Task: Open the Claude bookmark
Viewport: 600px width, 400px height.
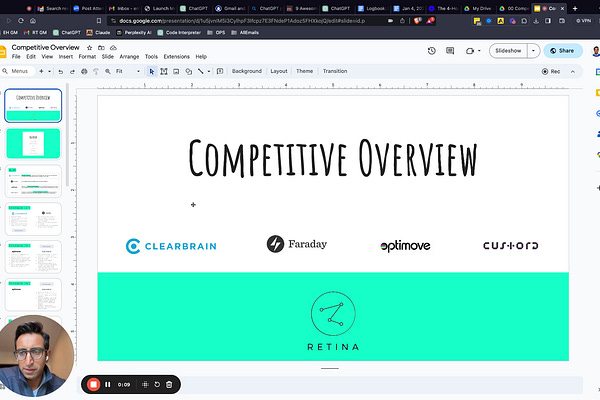Action: click(x=98, y=33)
